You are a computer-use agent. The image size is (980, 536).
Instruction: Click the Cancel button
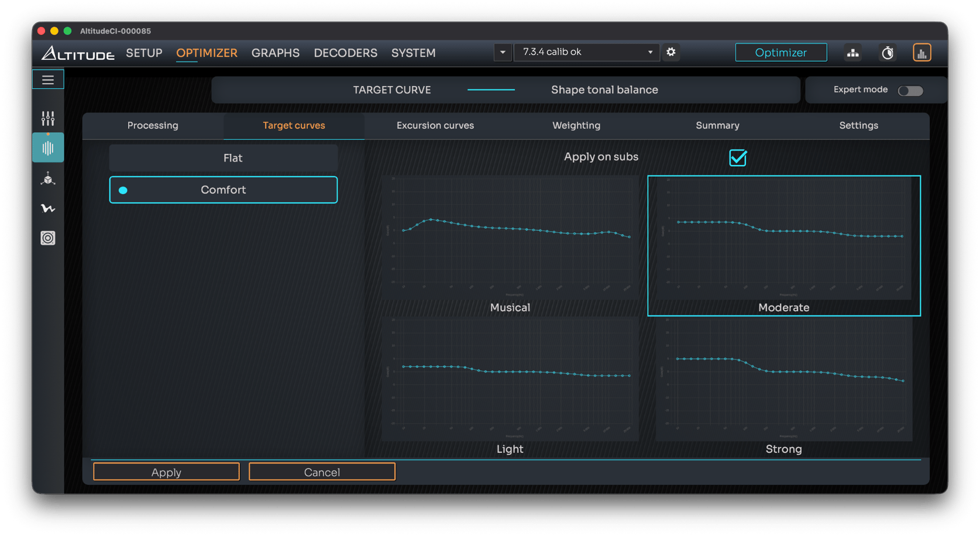point(322,472)
